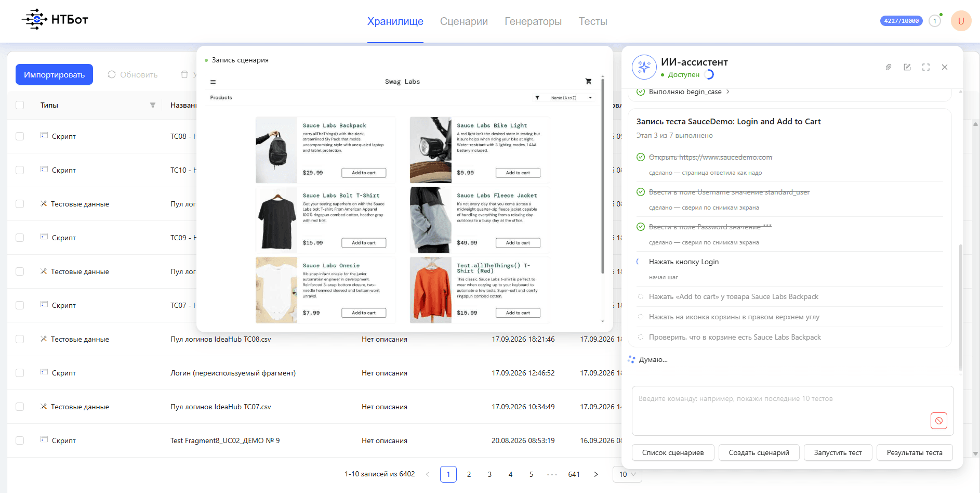Select the Test Fragment8_UC02 row checkbox
980x493 pixels.
[20, 440]
